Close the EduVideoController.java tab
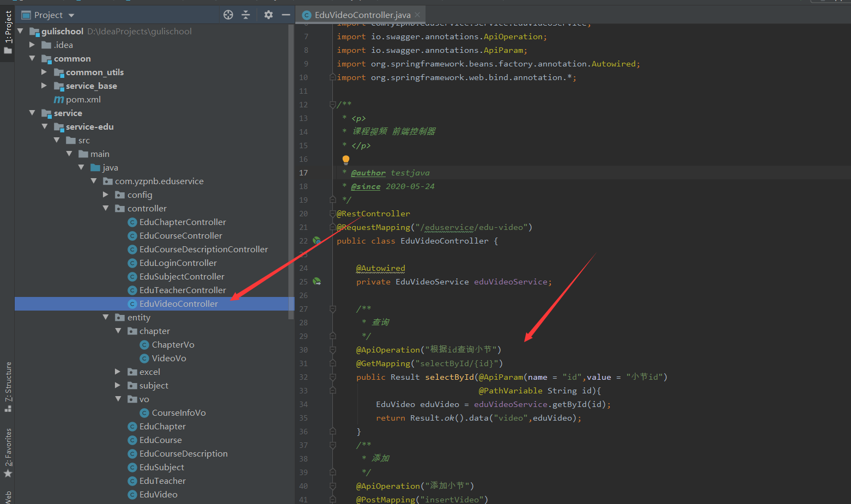Screen dimensions: 851x504 point(417,15)
